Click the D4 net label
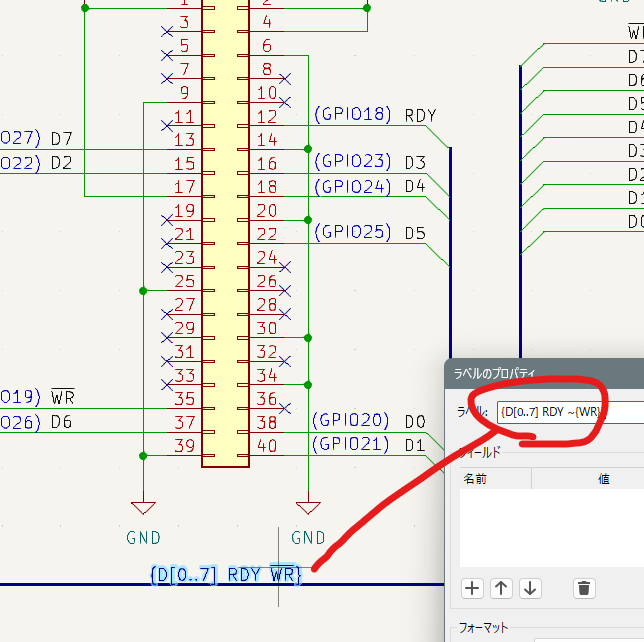644x642 pixels. click(415, 186)
